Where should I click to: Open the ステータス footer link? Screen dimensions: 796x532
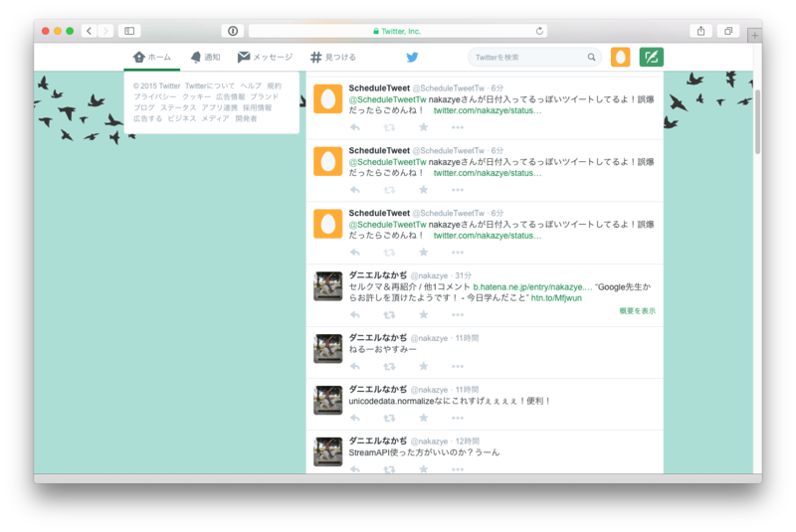pyautogui.click(x=178, y=107)
